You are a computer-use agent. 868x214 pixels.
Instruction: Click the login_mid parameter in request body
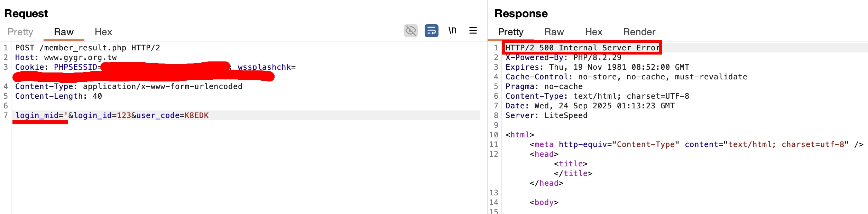click(x=37, y=115)
